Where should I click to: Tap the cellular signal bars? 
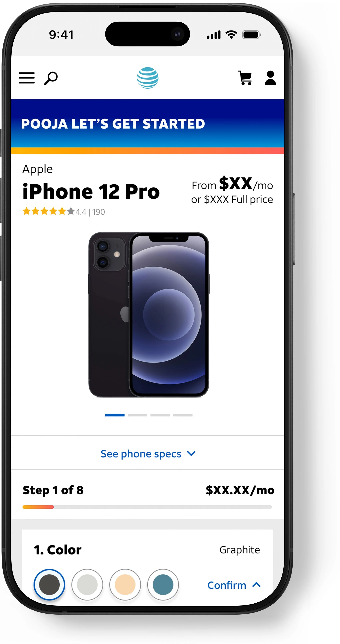(214, 35)
